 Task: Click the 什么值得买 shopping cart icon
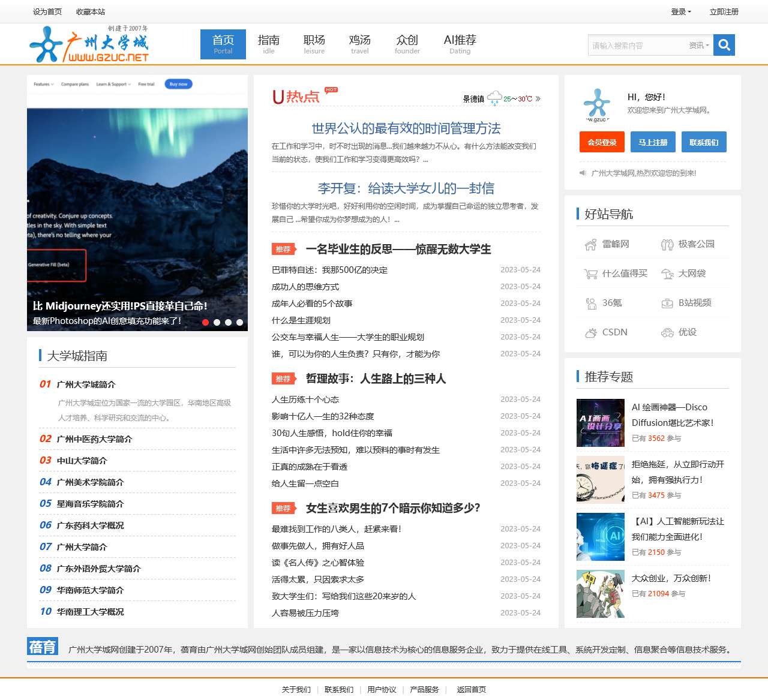point(590,274)
